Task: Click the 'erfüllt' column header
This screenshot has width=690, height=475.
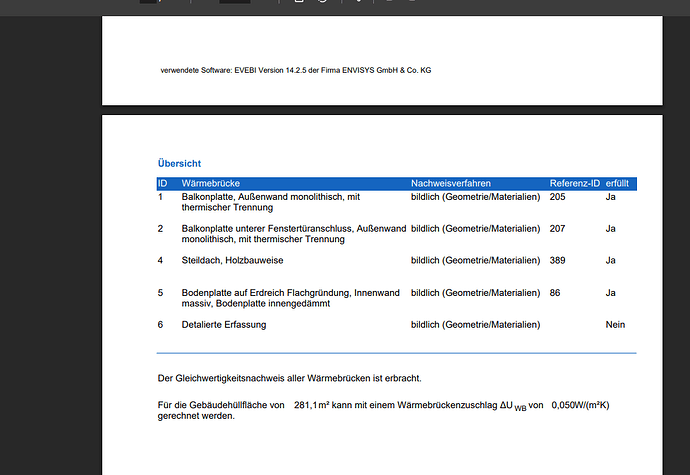Action: 617,183
